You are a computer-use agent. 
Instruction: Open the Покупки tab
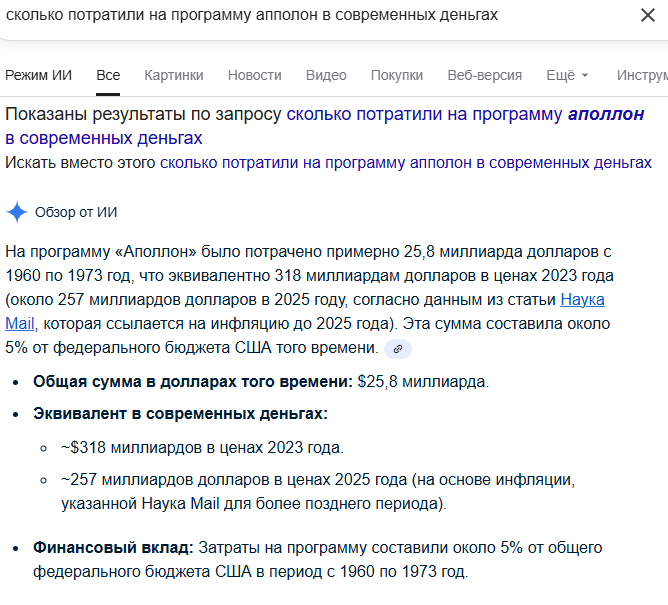(x=397, y=75)
